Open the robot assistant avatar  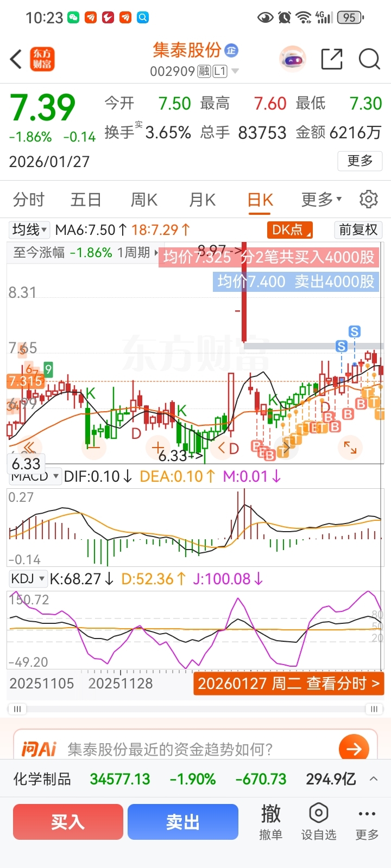[x=293, y=59]
